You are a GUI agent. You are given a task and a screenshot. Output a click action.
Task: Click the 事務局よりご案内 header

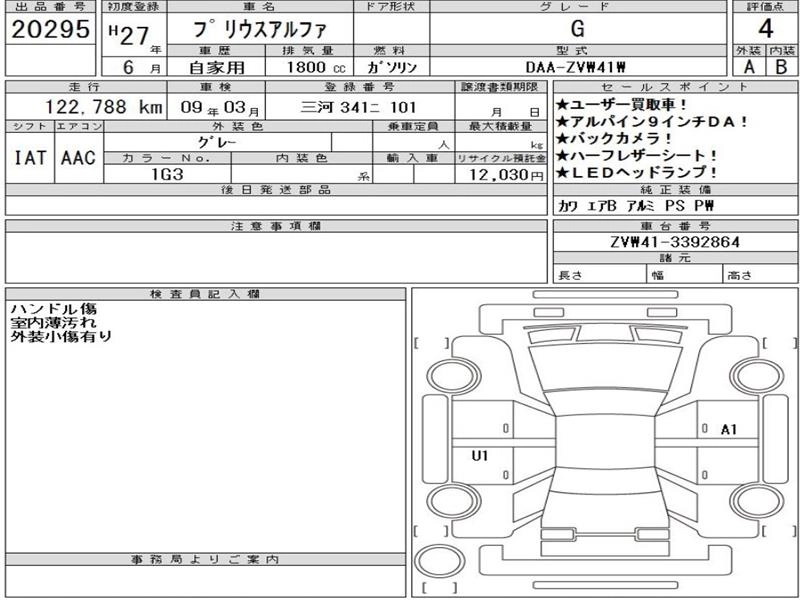tap(205, 559)
